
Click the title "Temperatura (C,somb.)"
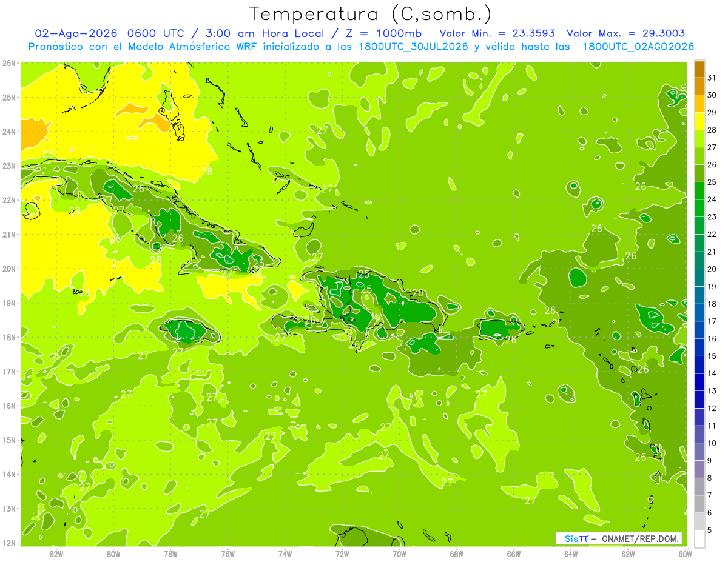[x=370, y=14]
